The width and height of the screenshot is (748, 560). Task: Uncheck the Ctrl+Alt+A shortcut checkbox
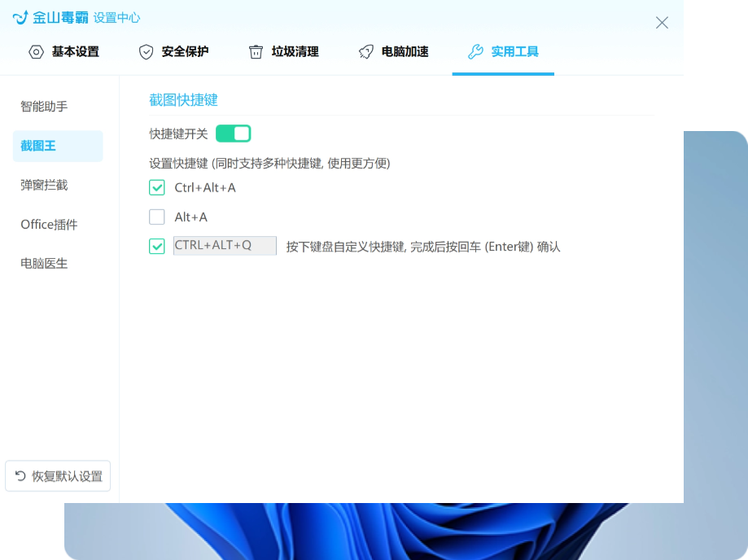coord(157,188)
